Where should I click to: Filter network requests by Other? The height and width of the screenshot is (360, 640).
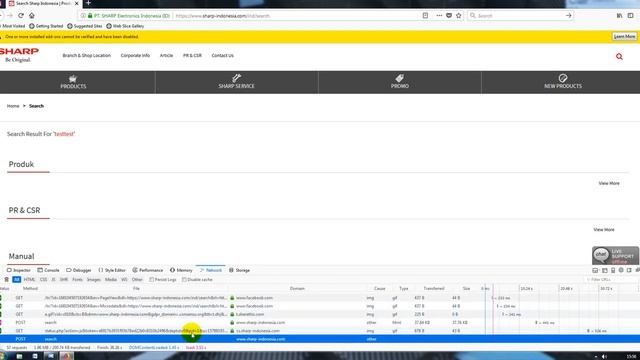point(137,280)
